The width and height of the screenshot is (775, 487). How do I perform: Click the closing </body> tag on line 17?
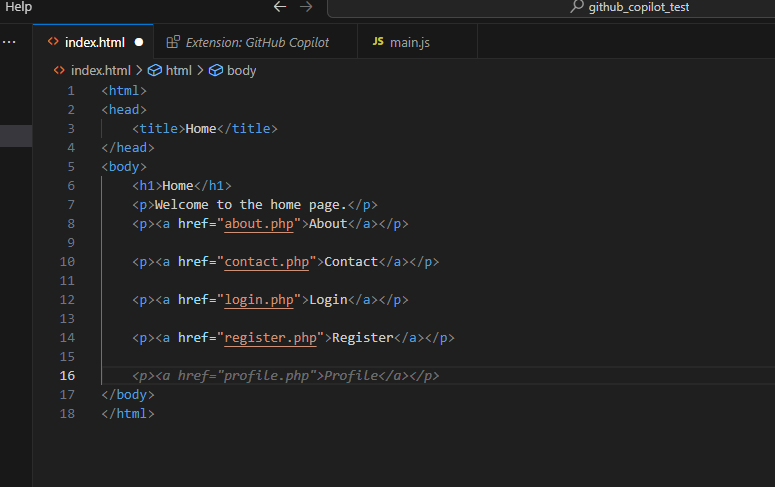[128, 395]
